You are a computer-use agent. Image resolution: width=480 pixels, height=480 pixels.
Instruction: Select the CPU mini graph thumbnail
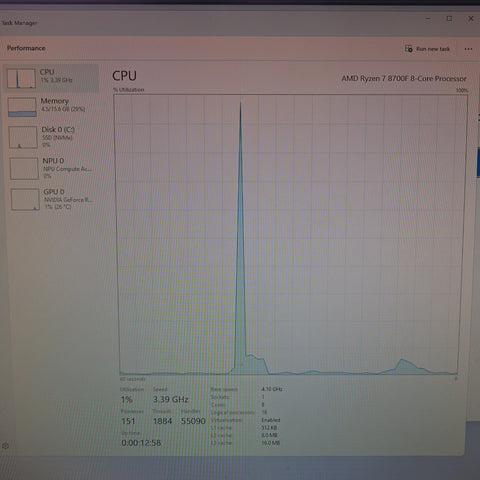point(21,78)
